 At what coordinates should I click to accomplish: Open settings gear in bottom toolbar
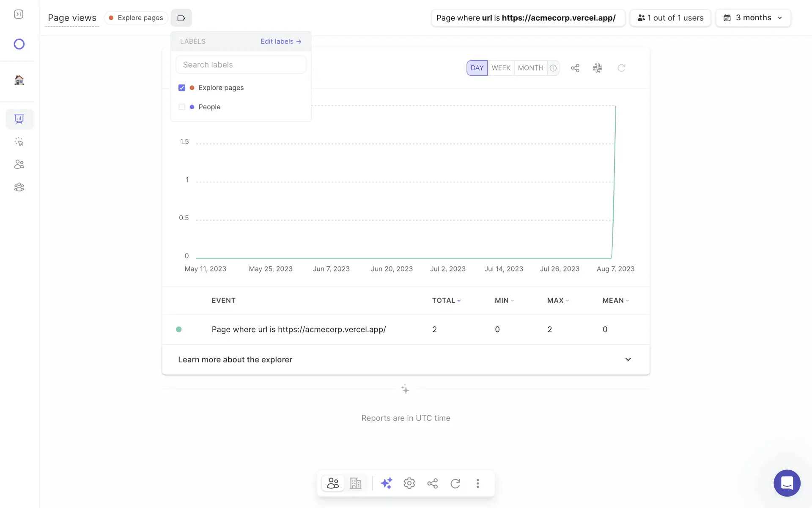tap(409, 483)
